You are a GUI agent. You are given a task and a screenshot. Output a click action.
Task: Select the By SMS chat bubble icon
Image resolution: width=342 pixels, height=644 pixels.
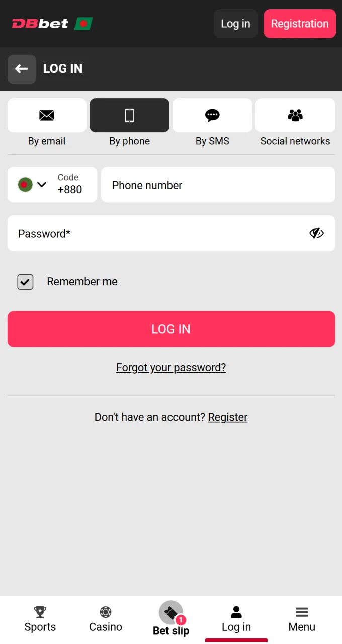212,115
